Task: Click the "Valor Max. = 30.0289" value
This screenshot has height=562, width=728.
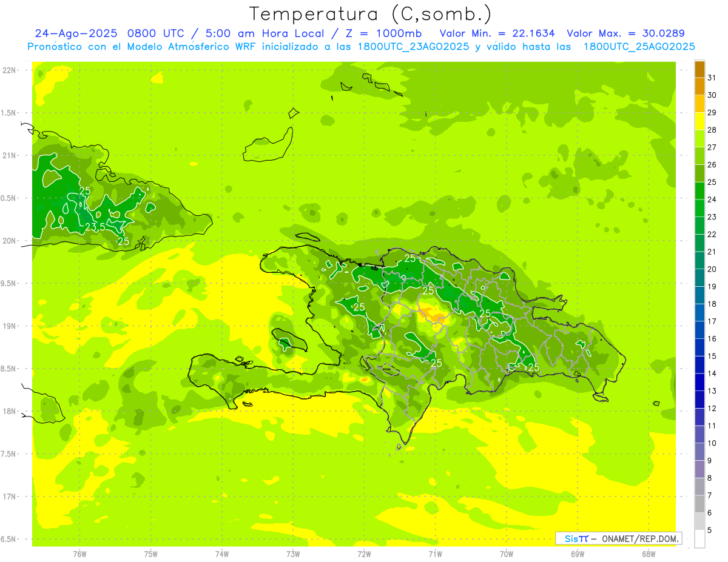Action: (625, 33)
